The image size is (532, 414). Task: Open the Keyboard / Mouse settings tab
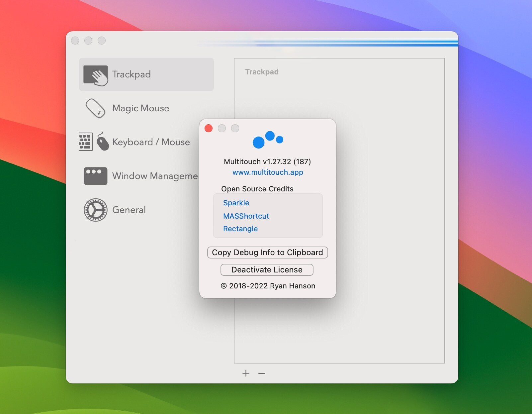tap(139, 142)
